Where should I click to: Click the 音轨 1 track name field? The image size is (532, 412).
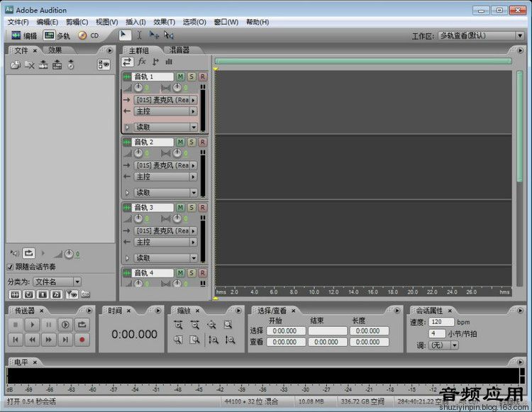[x=153, y=77]
